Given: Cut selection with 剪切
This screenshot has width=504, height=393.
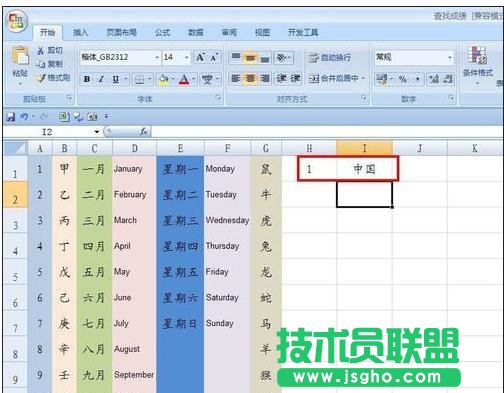Looking at the screenshot, I should 50,51.
